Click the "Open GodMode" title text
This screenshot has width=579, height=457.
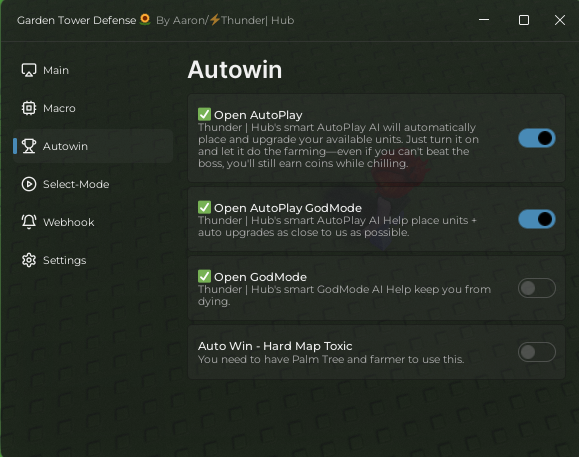(x=260, y=277)
